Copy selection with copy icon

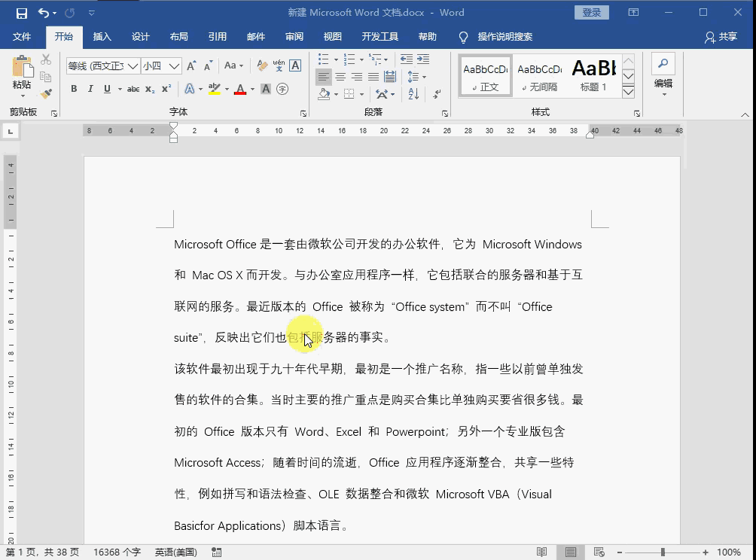(x=46, y=77)
